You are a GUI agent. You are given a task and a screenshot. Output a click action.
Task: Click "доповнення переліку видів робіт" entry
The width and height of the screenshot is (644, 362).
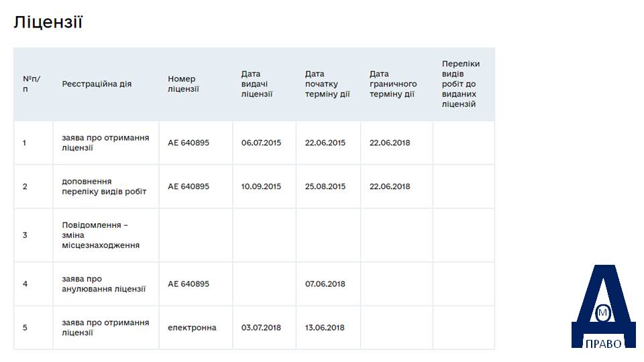pyautogui.click(x=104, y=186)
